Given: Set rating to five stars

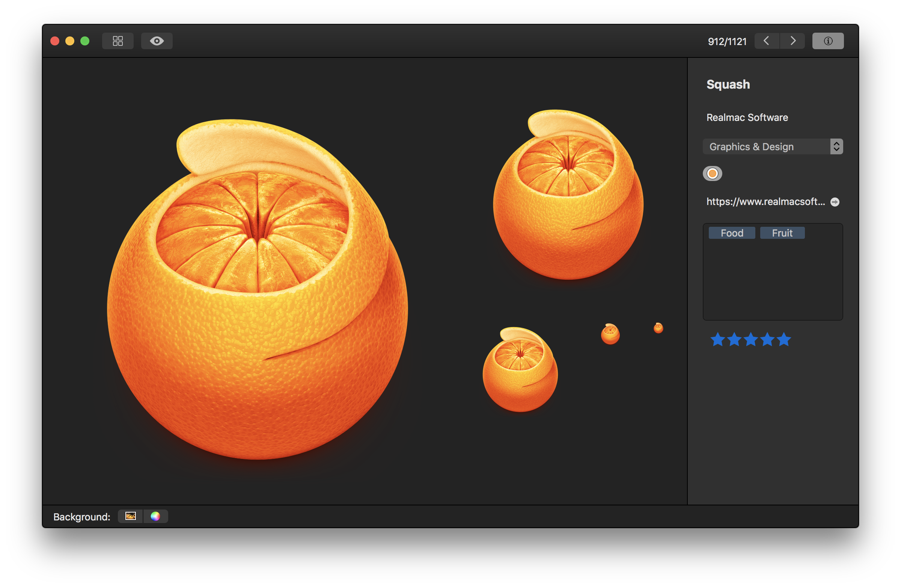Looking at the screenshot, I should [784, 340].
